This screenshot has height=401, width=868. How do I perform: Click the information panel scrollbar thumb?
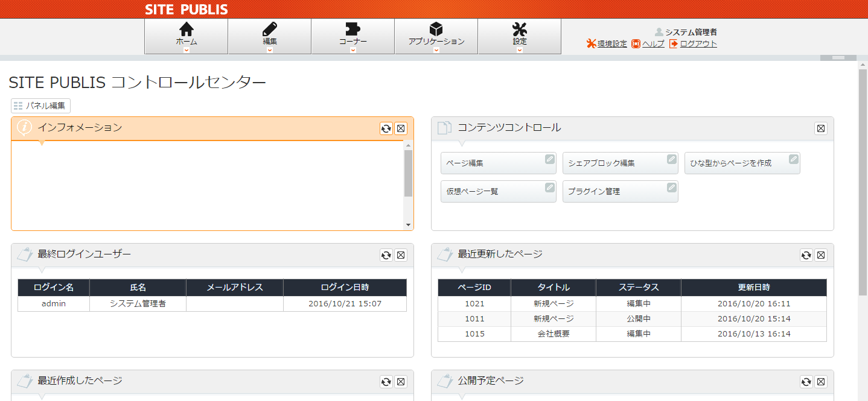point(409,173)
